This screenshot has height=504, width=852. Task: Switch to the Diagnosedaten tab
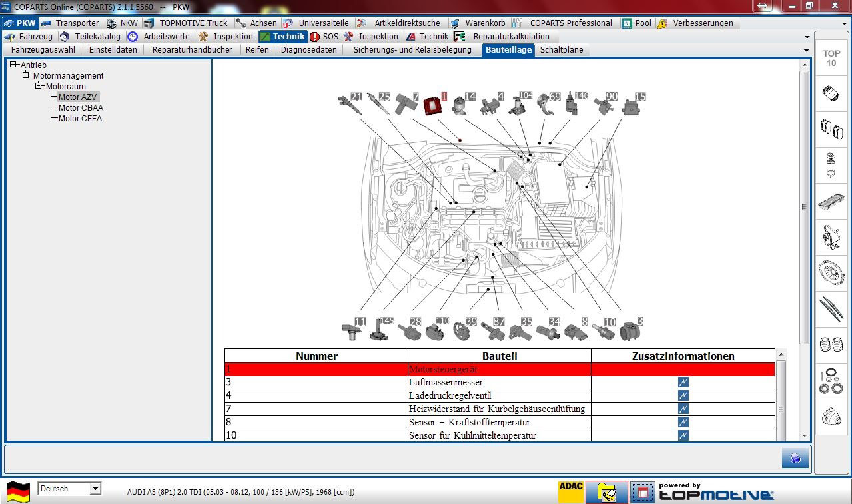coord(309,50)
